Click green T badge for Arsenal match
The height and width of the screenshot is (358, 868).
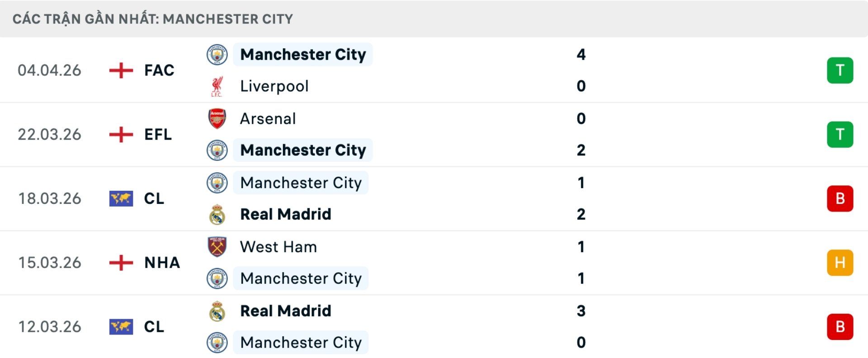pos(840,134)
